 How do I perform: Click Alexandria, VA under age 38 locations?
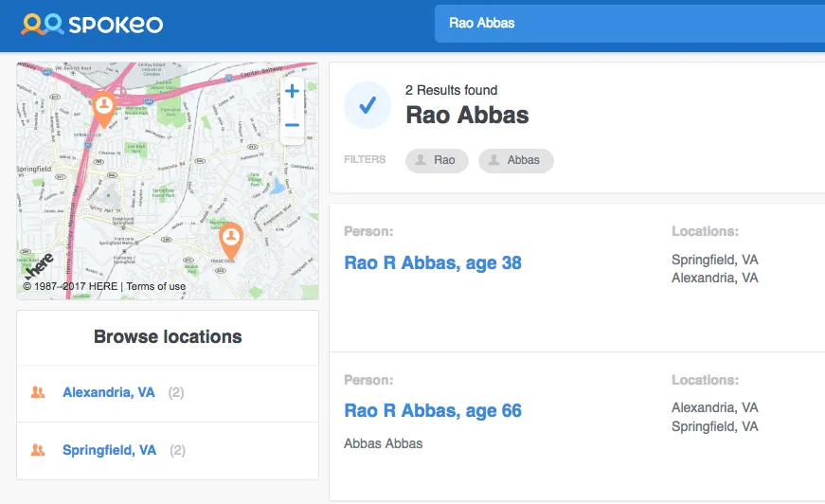click(714, 278)
